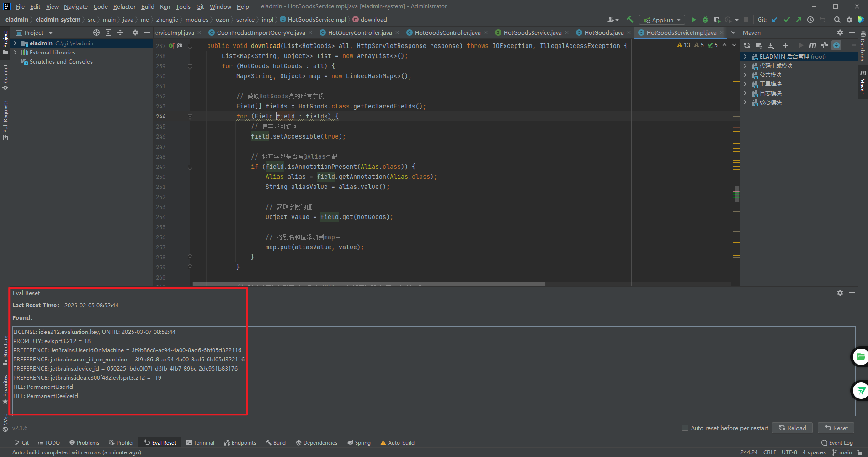
Task: Click the Reset button
Action: tap(836, 428)
